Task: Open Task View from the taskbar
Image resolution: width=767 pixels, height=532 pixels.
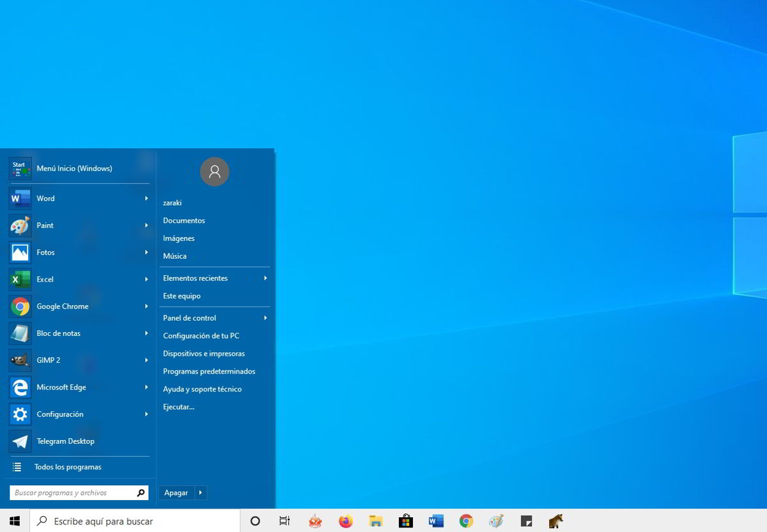Action: [284, 521]
